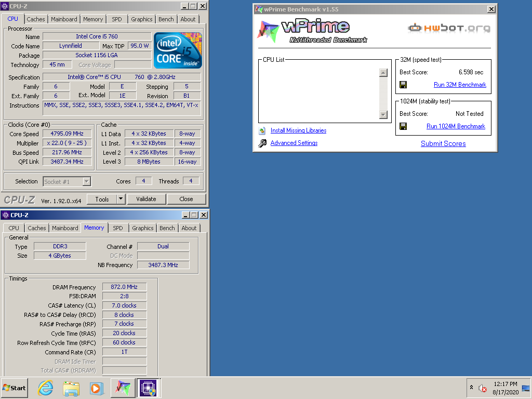Click the DRAM Frequency value 872.0 MHz
The height and width of the screenshot is (399, 532).
124,287
